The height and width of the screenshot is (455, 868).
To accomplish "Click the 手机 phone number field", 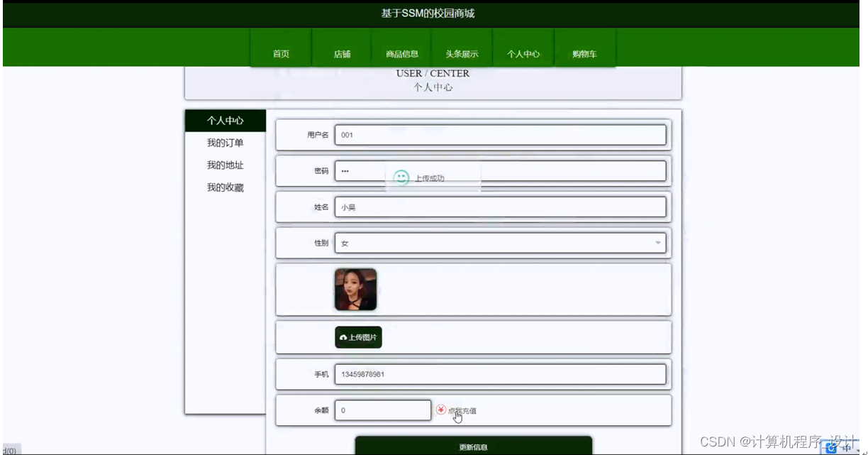I will (x=500, y=374).
